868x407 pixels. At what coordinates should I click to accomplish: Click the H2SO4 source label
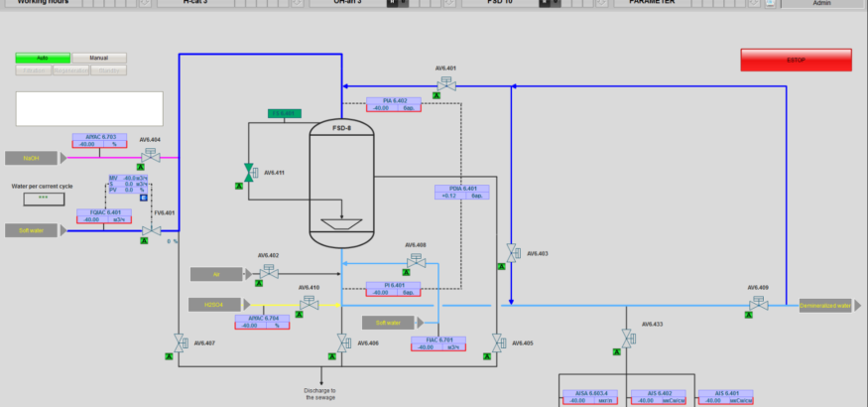click(x=214, y=305)
